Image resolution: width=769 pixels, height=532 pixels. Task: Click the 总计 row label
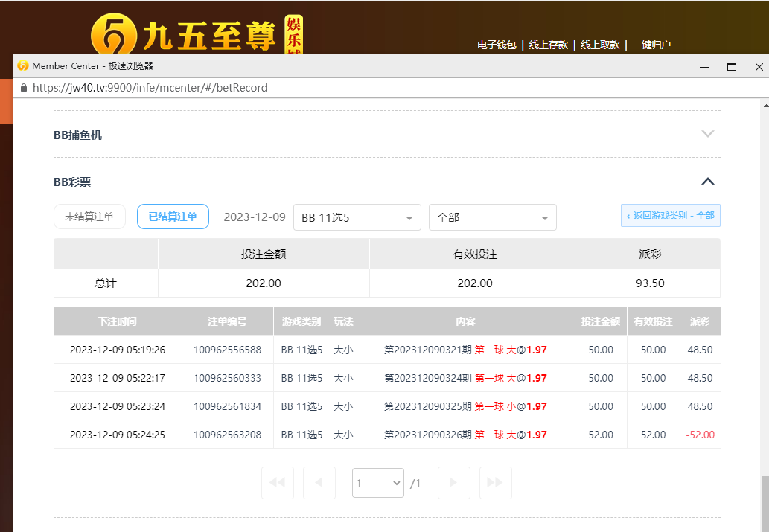tap(106, 283)
